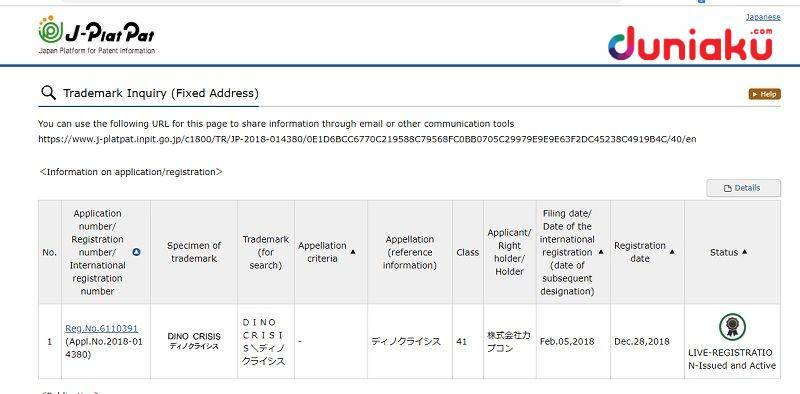Sort by application number circle arrow icon
800x394 pixels.
click(x=136, y=252)
